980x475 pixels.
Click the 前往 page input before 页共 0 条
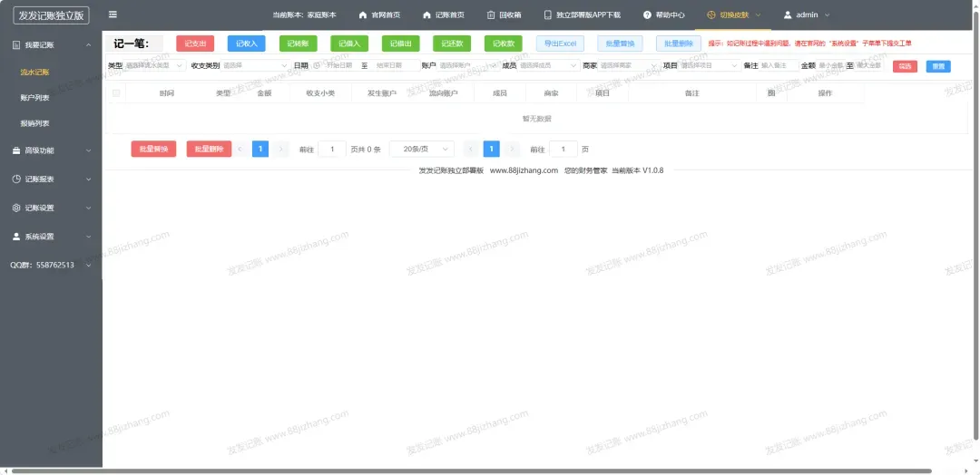[332, 150]
